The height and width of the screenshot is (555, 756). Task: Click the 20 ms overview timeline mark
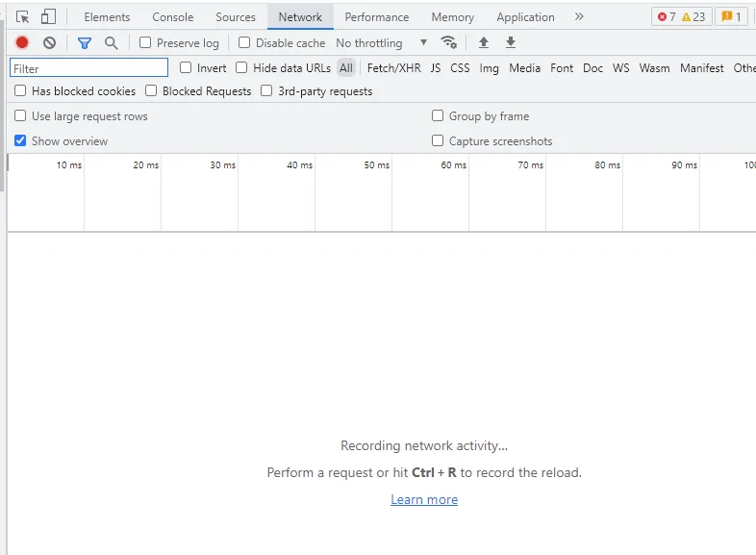tap(145, 164)
